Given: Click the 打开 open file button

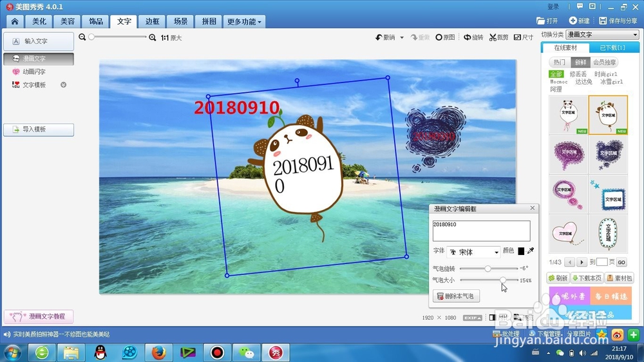Looking at the screenshot, I should click(547, 21).
